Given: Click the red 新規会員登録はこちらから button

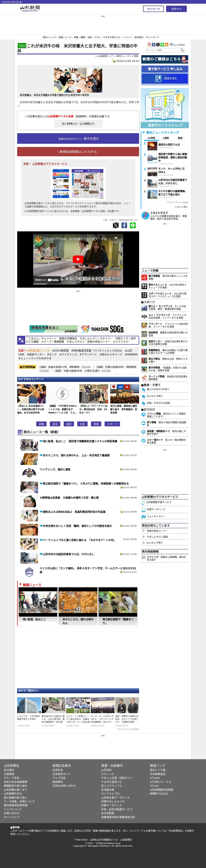Looking at the screenshot, I should [x=78, y=152].
